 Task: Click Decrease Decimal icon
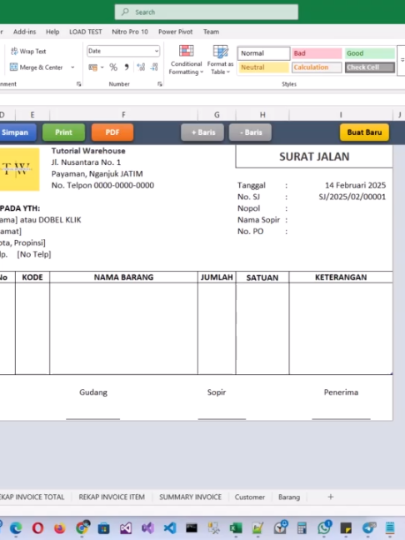pyautogui.click(x=154, y=67)
